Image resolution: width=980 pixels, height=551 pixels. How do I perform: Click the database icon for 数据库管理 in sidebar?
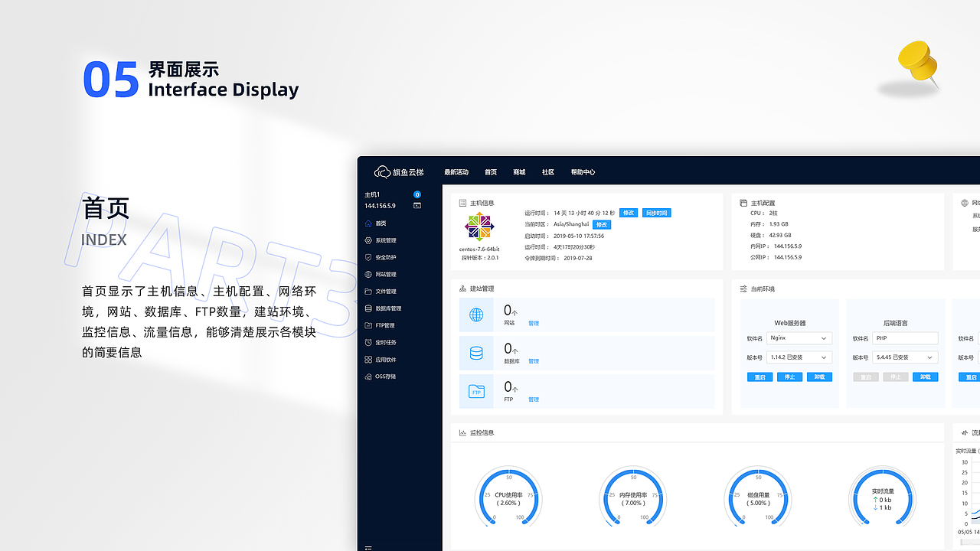click(x=368, y=308)
